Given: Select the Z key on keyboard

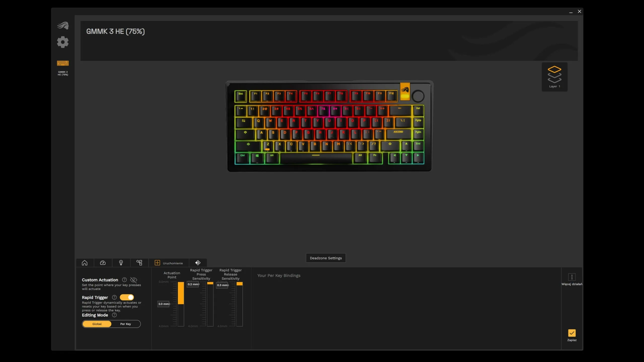Looking at the screenshot, I should pyautogui.click(x=268, y=146).
